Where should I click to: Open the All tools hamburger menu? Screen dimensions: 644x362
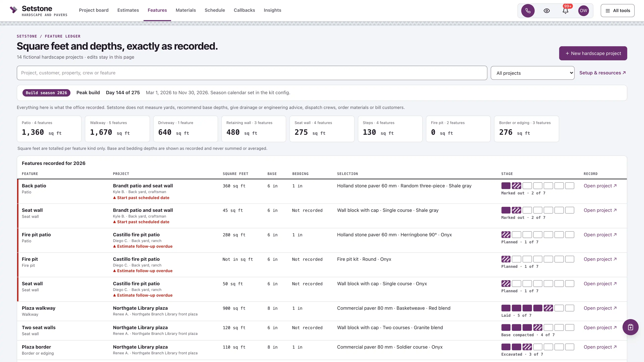(618, 11)
